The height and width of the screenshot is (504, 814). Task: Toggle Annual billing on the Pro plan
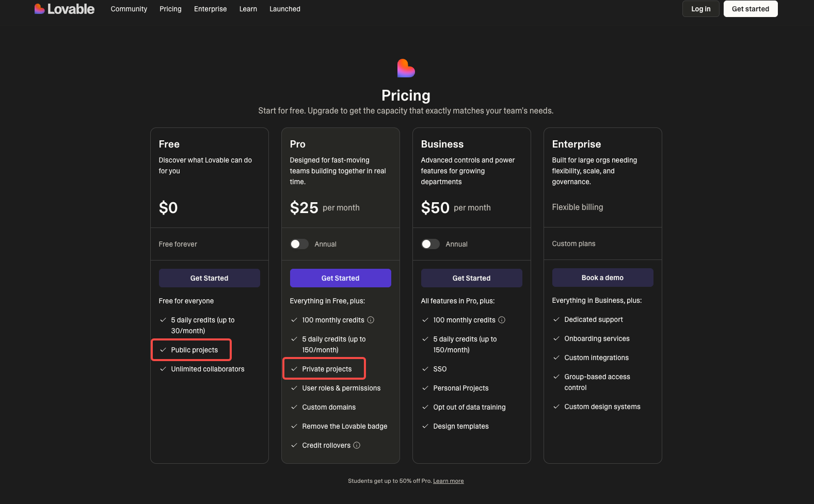(299, 244)
